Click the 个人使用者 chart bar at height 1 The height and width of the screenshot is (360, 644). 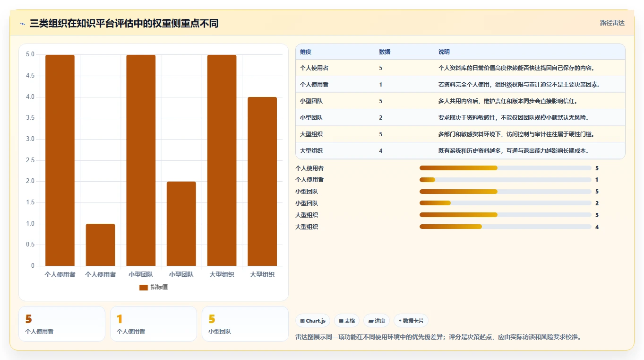tap(100, 245)
